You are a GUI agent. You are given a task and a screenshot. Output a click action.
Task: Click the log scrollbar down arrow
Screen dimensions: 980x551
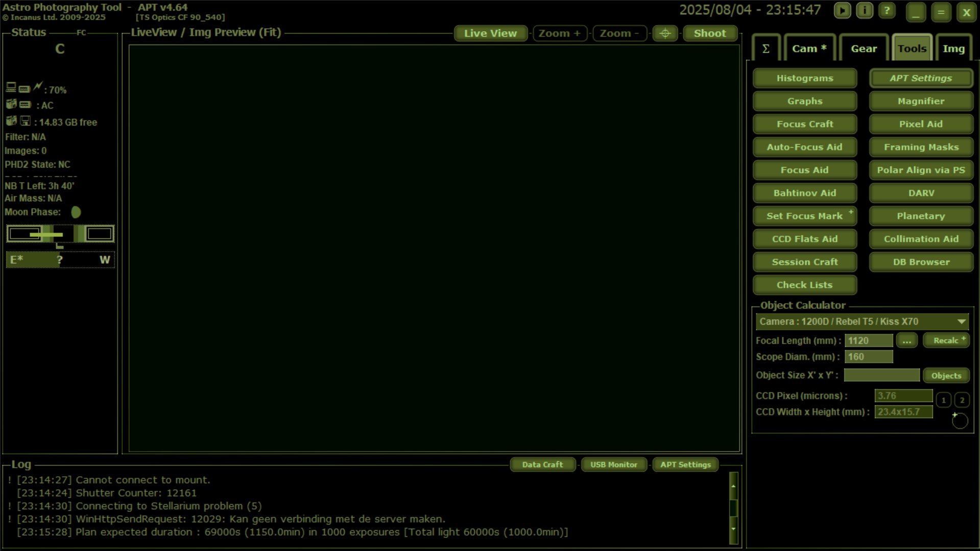[x=733, y=529]
